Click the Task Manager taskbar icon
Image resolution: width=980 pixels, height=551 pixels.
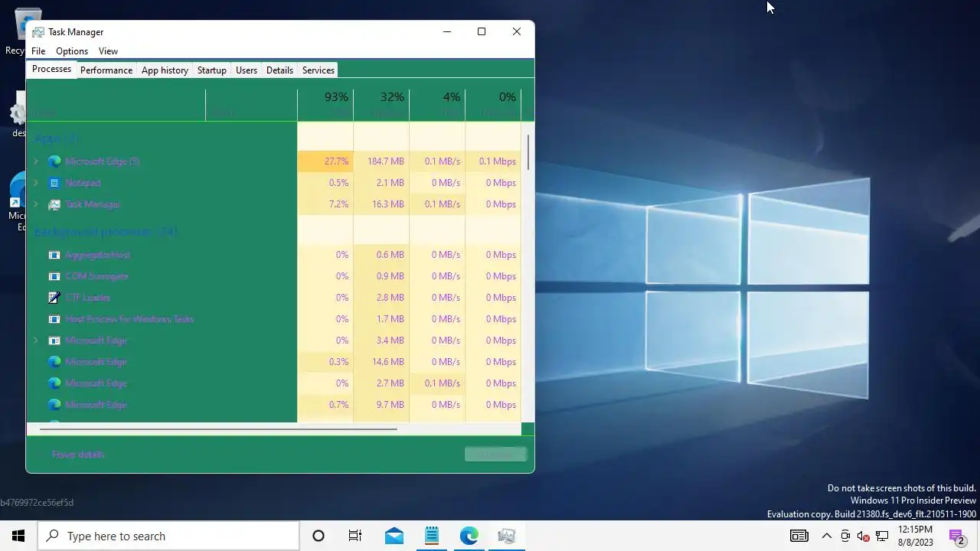pos(507,536)
